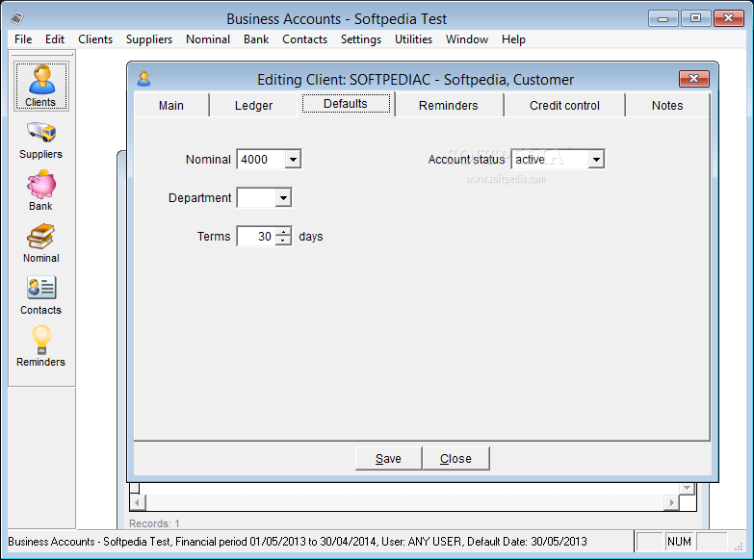Open the Notes tab
The height and width of the screenshot is (560, 754).
click(x=667, y=105)
